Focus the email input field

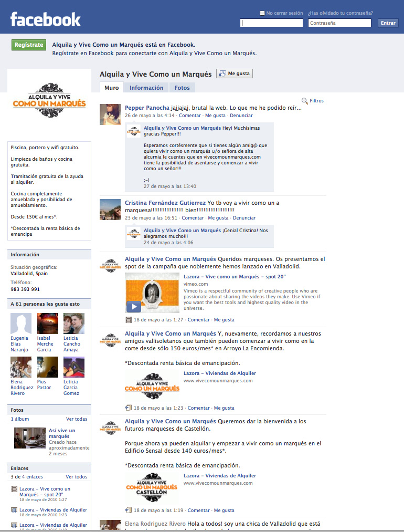pyautogui.click(x=271, y=23)
